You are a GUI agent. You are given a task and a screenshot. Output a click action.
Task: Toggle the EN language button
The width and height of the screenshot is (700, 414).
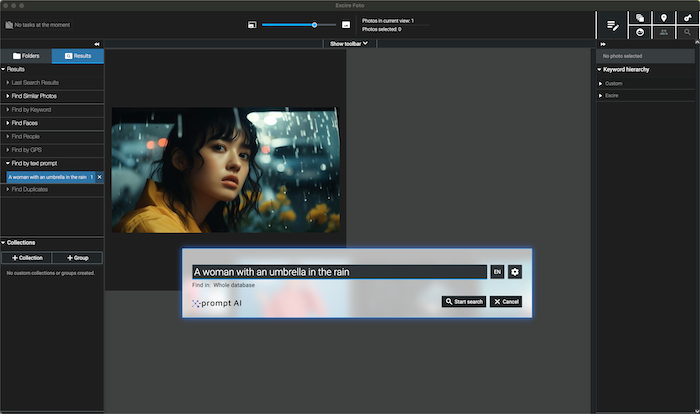coord(497,272)
